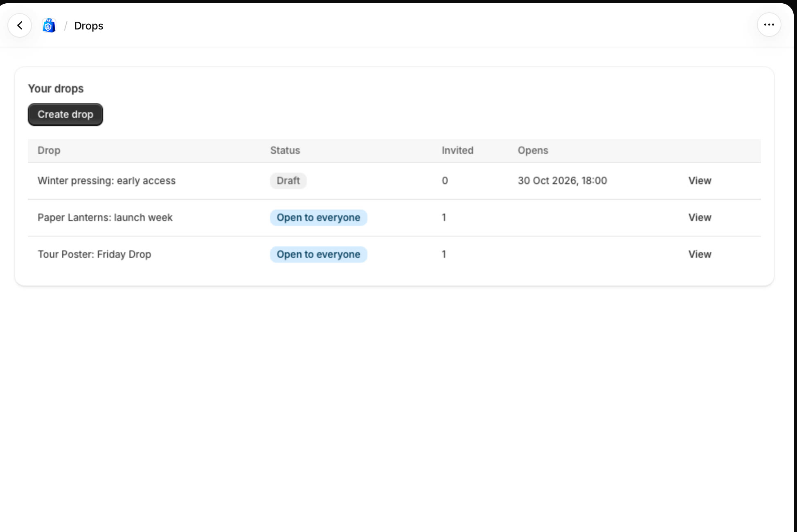The height and width of the screenshot is (532, 797).
Task: Click invited count 1 for Paper Lanterns
Action: (444, 218)
